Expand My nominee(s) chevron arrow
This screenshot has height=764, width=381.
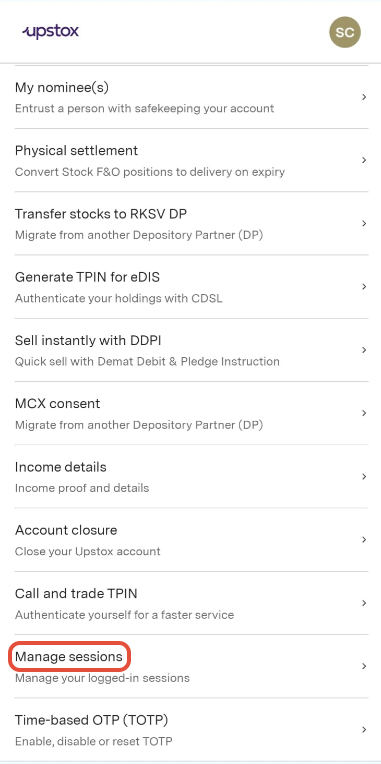364,97
